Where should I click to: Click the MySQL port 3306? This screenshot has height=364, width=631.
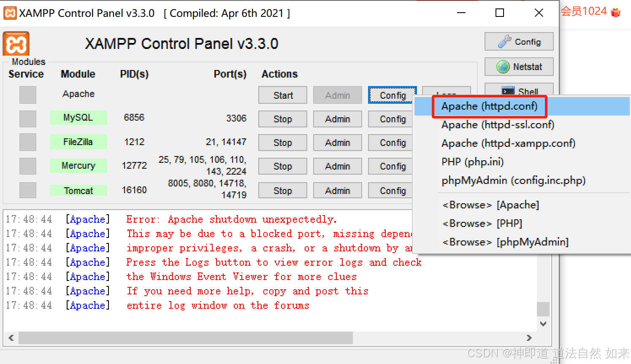tap(236, 118)
